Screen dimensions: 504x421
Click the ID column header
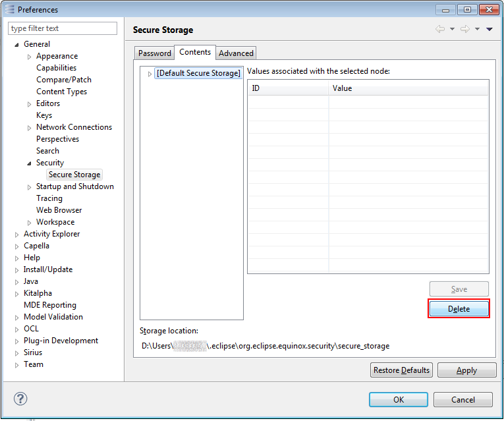click(288, 88)
